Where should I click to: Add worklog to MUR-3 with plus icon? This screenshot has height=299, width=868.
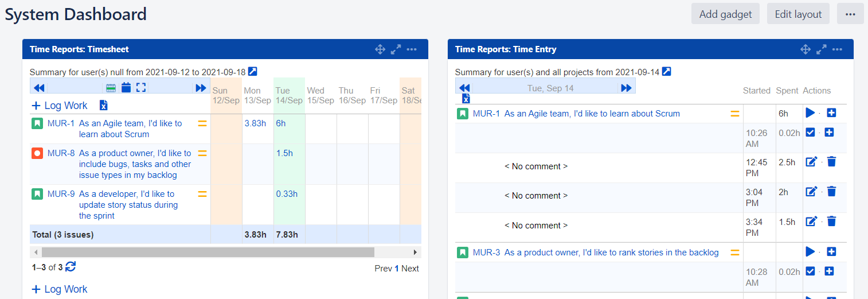click(x=832, y=252)
